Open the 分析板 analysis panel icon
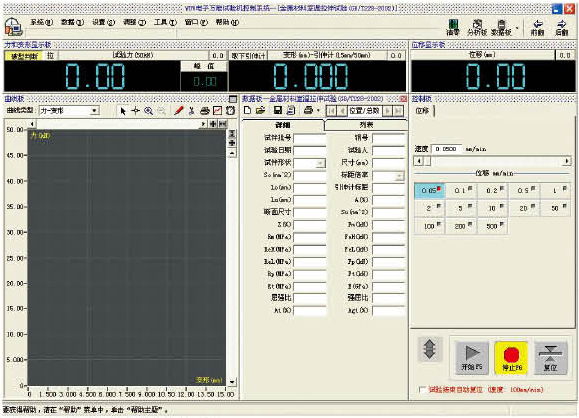This screenshot has width=579, height=418. pyautogui.click(x=477, y=28)
